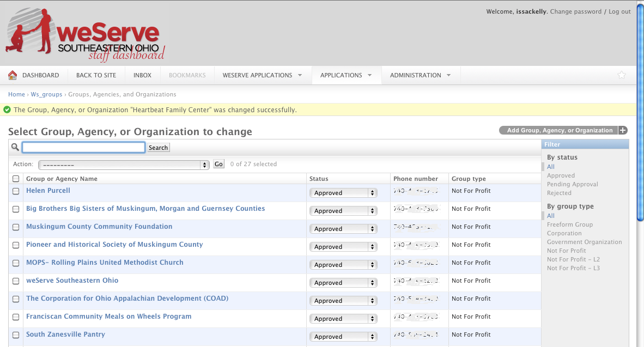Viewport: 644px width, 347px height.
Task: Open status dropdown for Franciscan Community Meals
Action: [x=343, y=319]
